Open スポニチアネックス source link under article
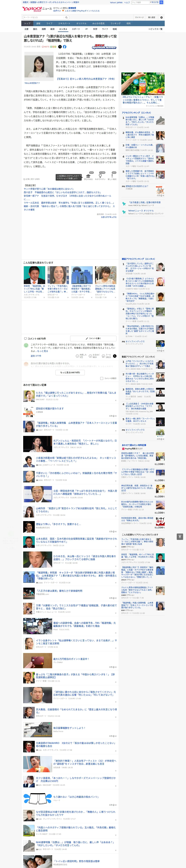This screenshot has width=186, height=868. click(x=109, y=217)
